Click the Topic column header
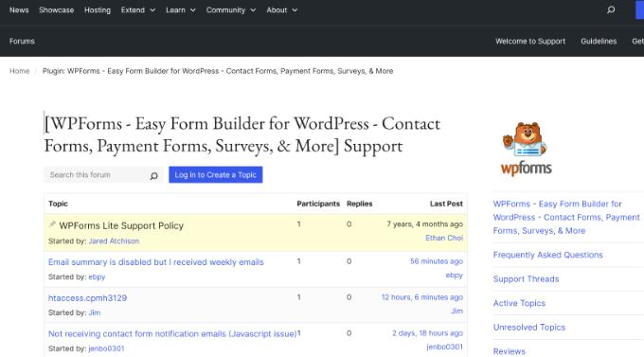Image resolution: width=644 pixels, height=357 pixels. 58,204
